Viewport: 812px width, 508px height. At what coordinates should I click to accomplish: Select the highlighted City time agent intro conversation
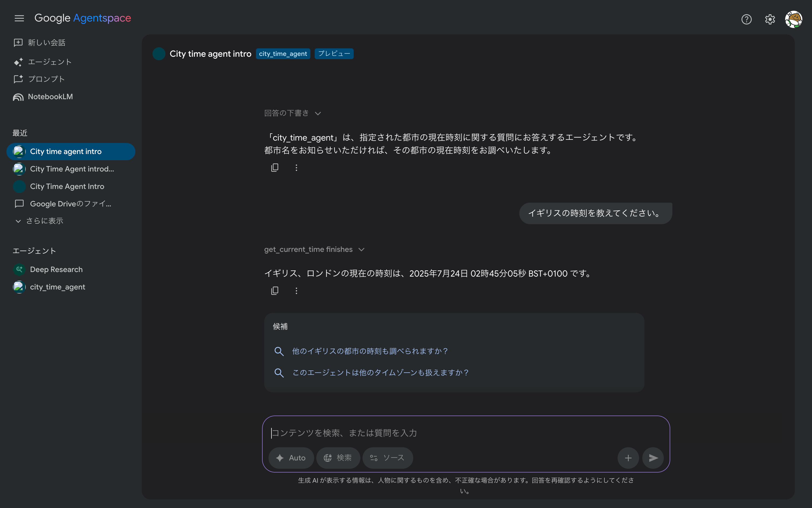coord(71,152)
